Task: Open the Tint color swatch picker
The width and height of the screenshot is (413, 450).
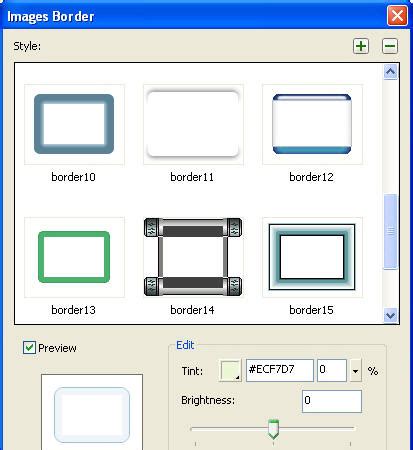Action: point(231,370)
